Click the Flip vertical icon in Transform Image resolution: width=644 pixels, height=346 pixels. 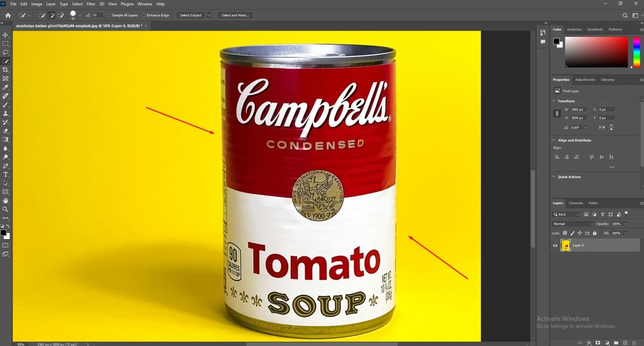(x=611, y=127)
